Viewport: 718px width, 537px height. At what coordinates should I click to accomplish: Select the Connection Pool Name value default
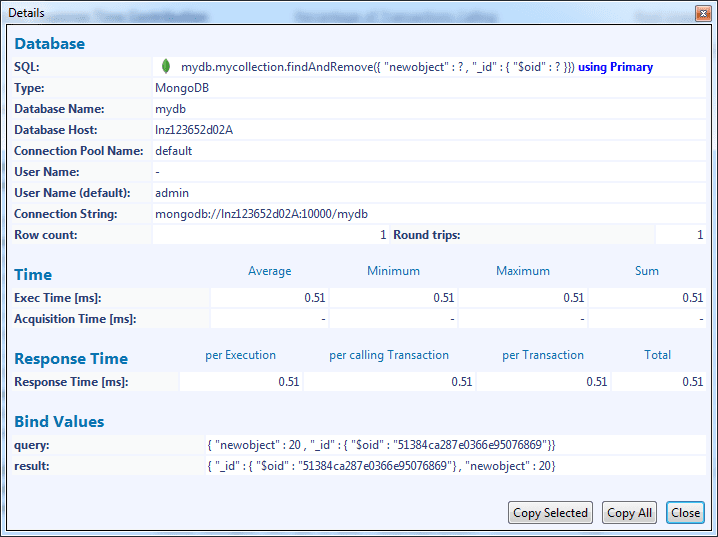coord(174,151)
